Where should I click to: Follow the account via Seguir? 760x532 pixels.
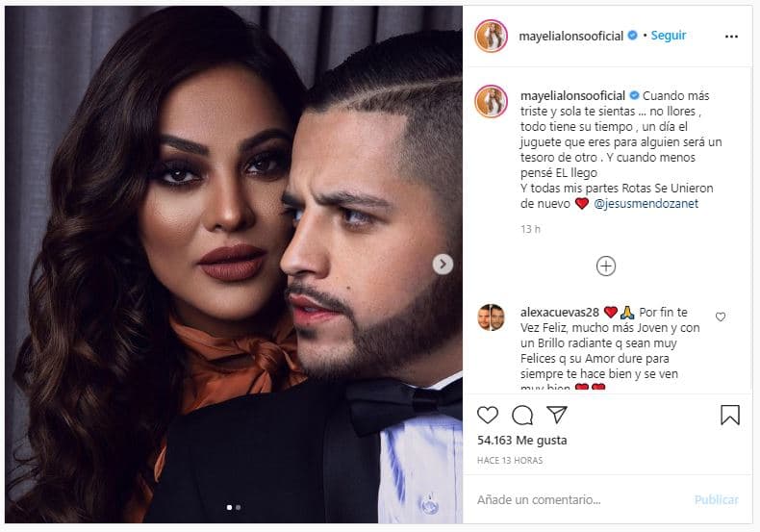coord(669,36)
